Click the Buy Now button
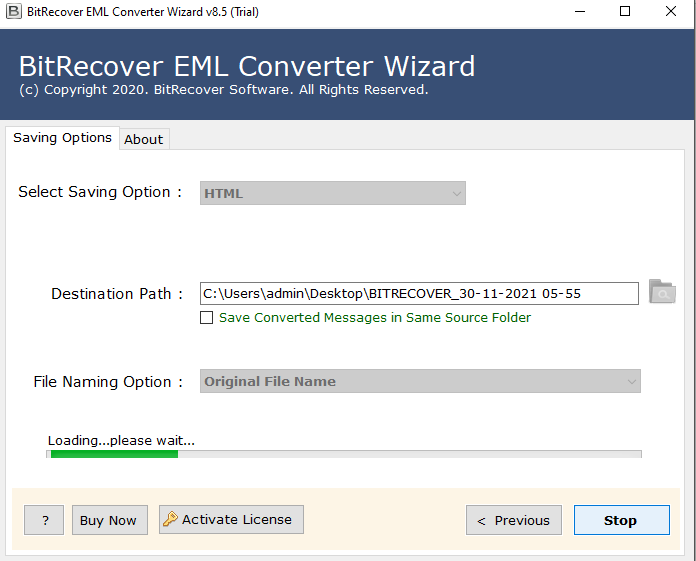Screen dimensions: 696x561 (108, 520)
